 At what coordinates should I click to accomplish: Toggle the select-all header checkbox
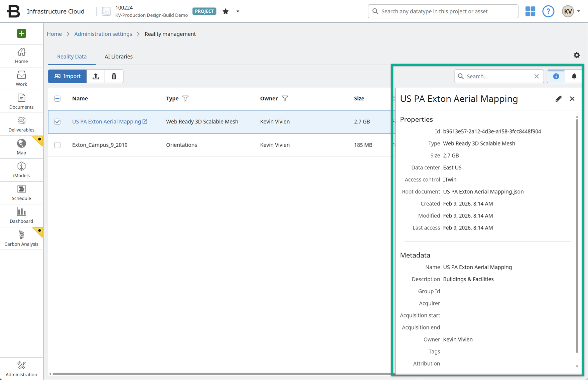coord(57,99)
